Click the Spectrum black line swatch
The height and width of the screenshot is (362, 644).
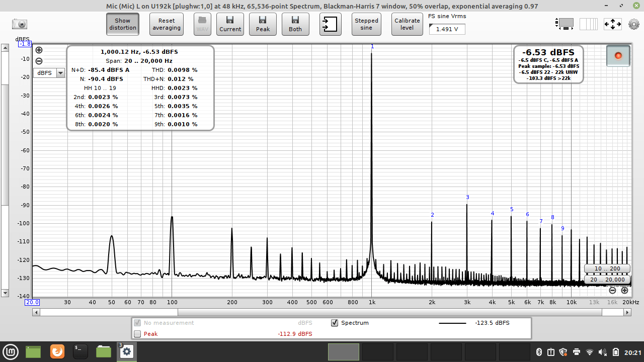[x=452, y=323]
